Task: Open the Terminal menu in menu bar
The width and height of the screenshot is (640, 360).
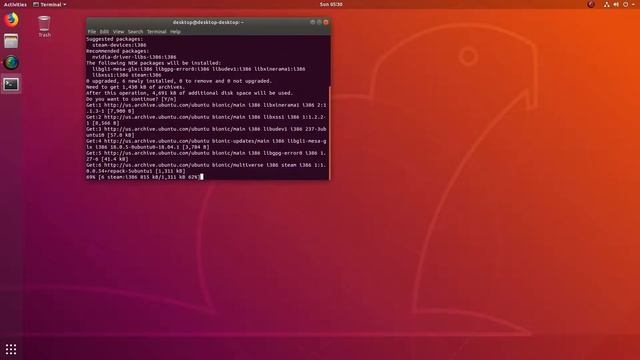Action: click(x=156, y=31)
